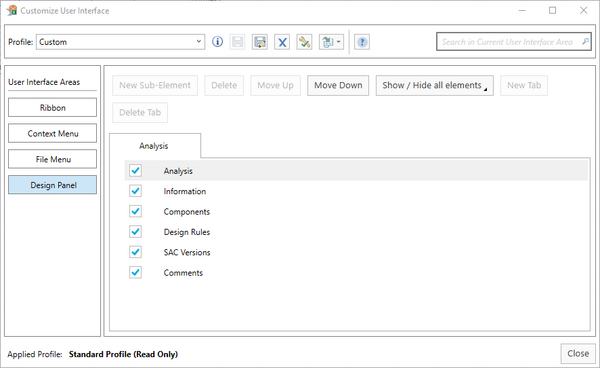Uncheck the Information checkbox
Screen dimensions: 600x368
coord(135,191)
